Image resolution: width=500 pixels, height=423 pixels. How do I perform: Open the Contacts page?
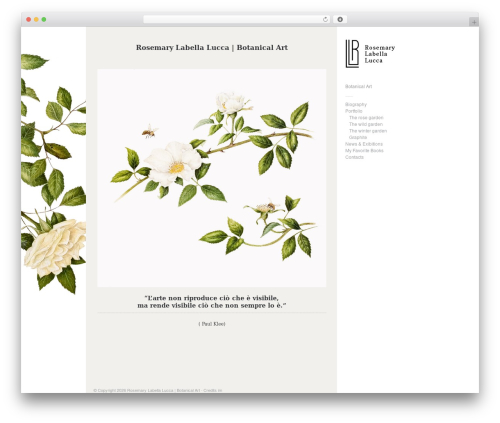(x=354, y=157)
